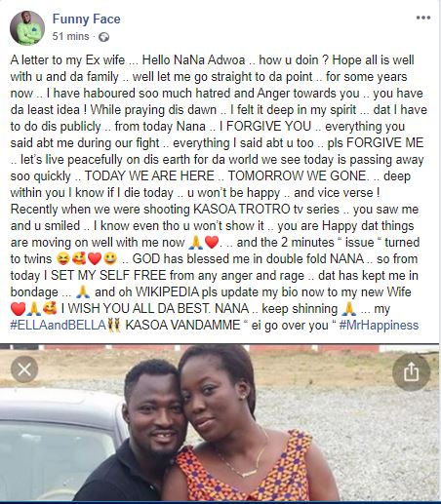This screenshot has height=504, width=441.
Task: Open the Funny Face profile name link
Action: pyautogui.click(x=87, y=19)
